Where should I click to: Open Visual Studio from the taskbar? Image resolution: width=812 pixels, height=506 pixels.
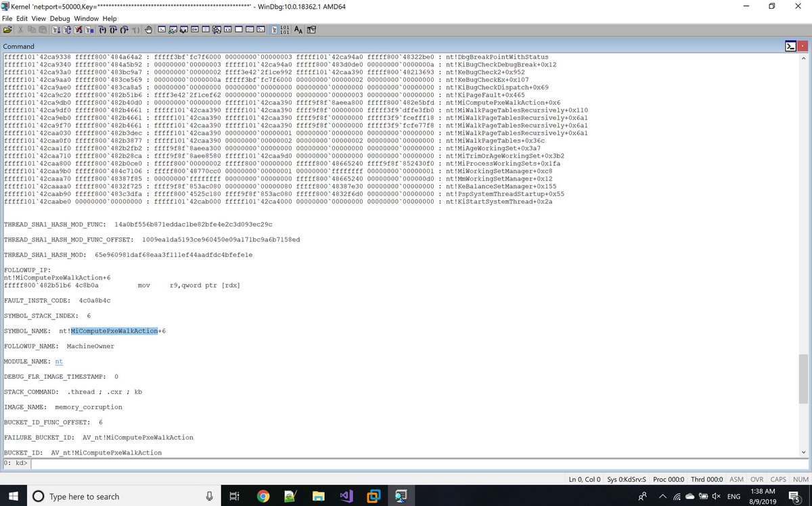tap(346, 496)
